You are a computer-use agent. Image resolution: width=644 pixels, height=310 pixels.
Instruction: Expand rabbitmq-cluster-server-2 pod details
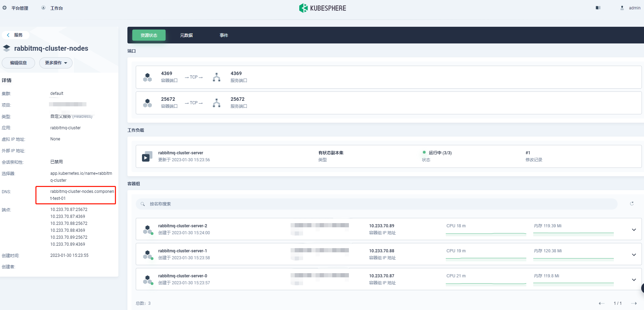634,229
